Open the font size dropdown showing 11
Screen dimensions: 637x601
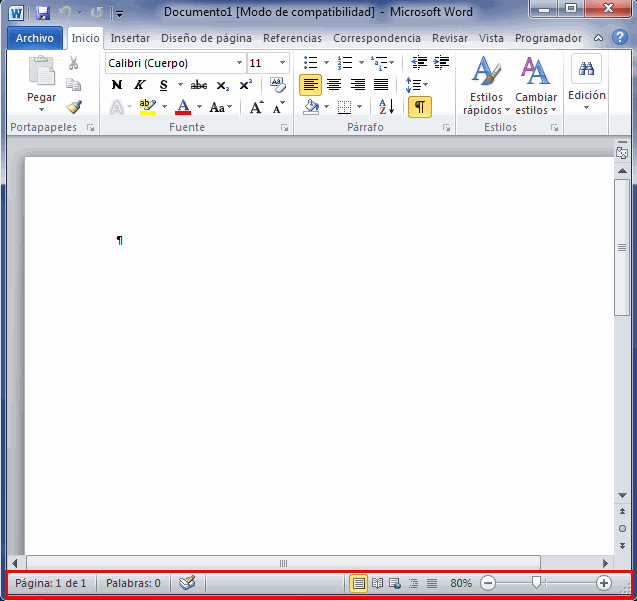(x=282, y=63)
